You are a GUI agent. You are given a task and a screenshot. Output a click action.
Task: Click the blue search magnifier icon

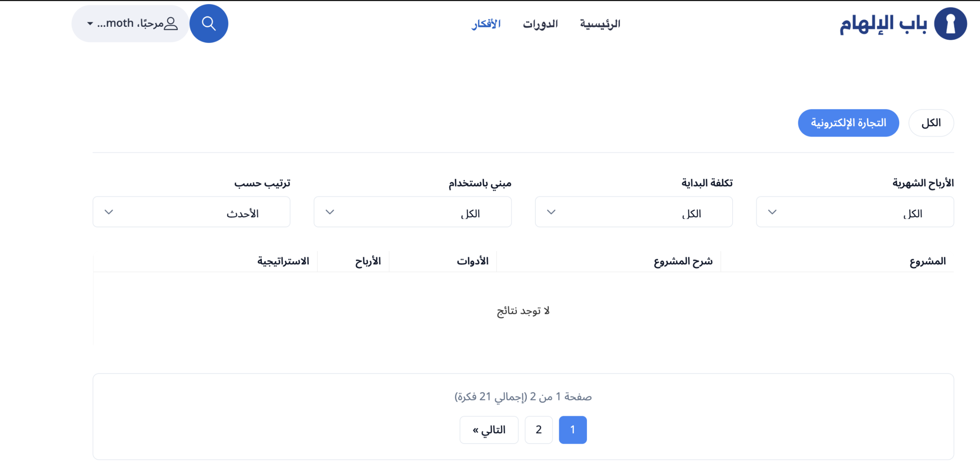click(x=209, y=24)
